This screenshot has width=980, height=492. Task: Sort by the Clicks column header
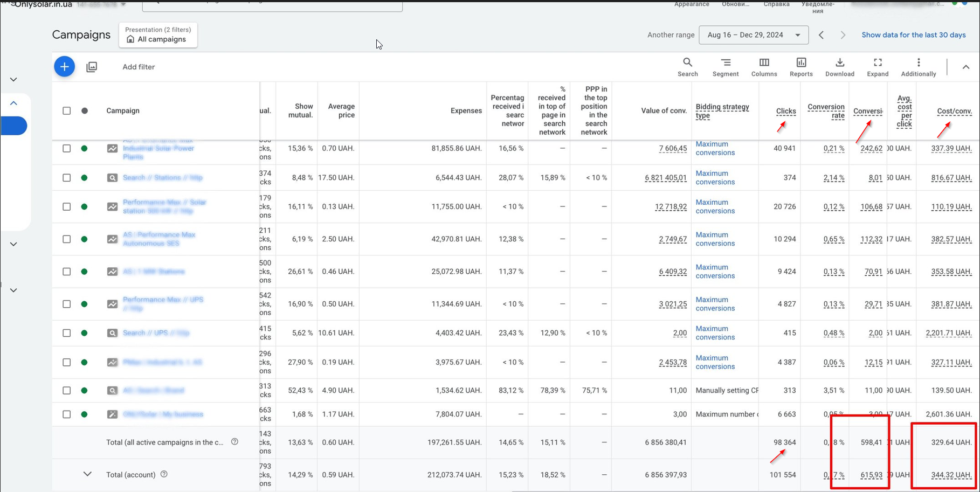pos(785,111)
